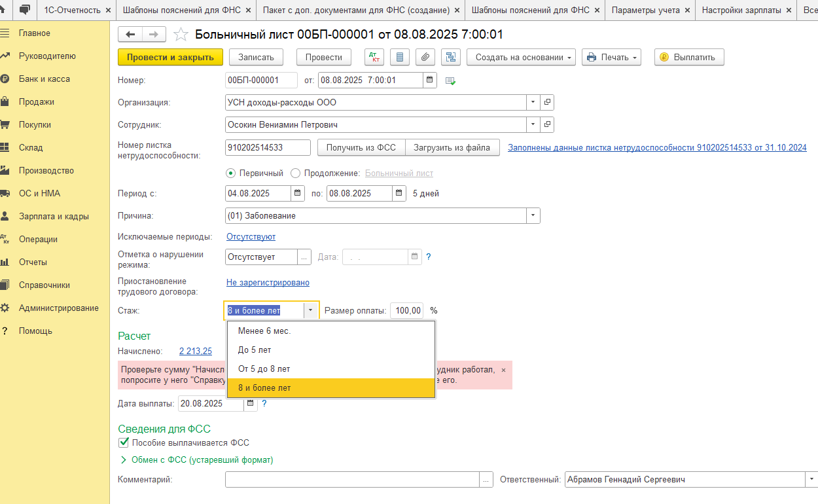Open the Отсутствуют link for excluded periods

click(251, 236)
